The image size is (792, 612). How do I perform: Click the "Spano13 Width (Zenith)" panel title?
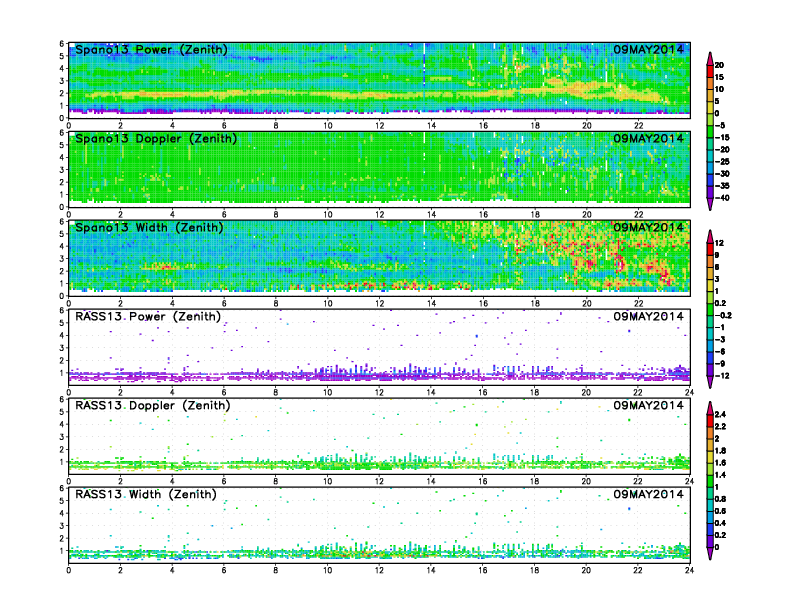click(150, 228)
